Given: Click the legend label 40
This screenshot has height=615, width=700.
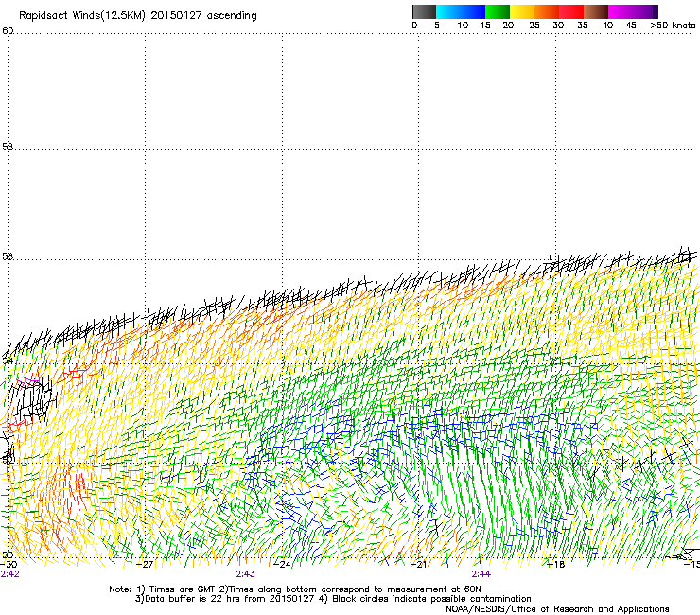Looking at the screenshot, I should pyautogui.click(x=607, y=26).
